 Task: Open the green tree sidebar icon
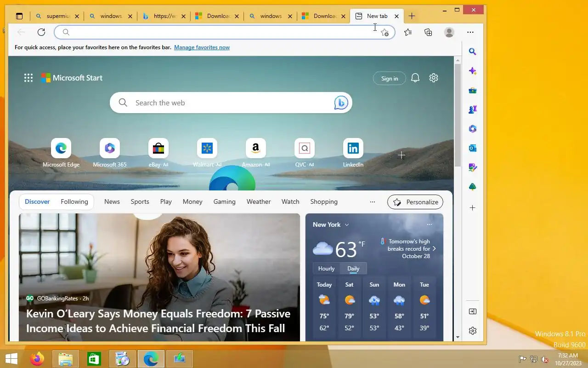pos(472,187)
